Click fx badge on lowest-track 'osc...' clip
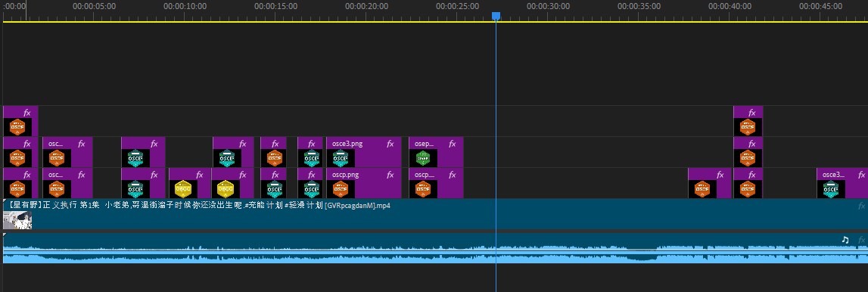This screenshot has width=868, height=292. 82,175
